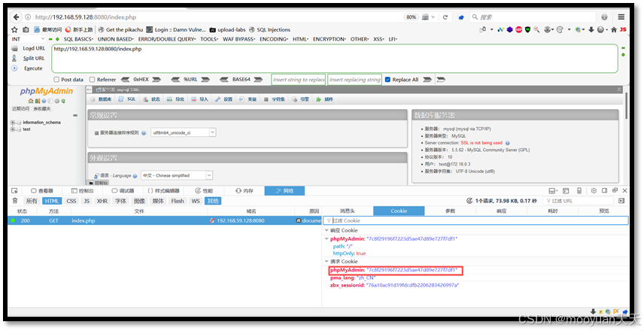Open the WAF BYPASS dropdown menu

click(x=239, y=39)
